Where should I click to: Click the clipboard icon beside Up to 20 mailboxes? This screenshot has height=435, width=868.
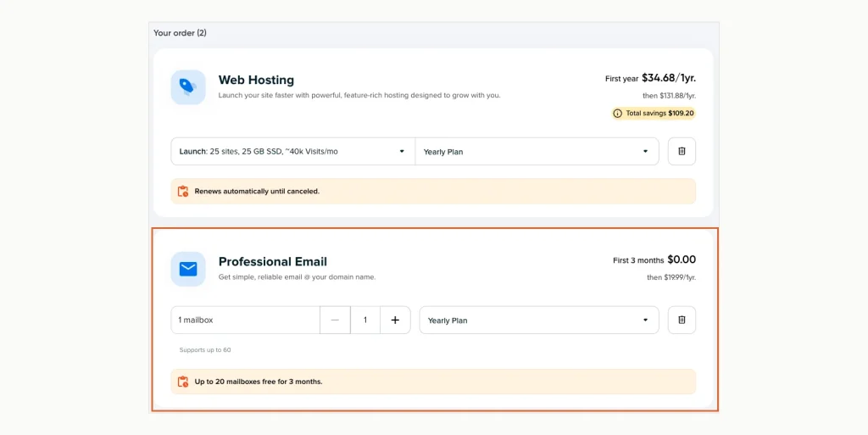(x=183, y=382)
